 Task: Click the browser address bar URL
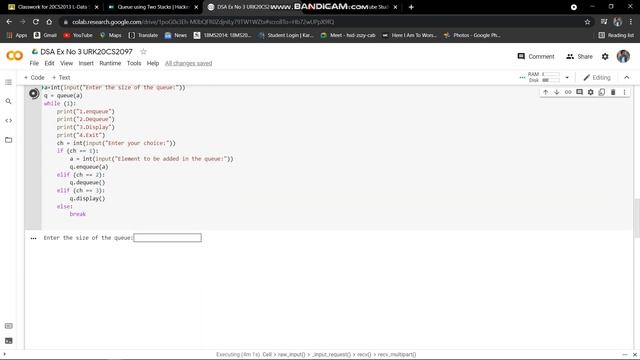203,22
